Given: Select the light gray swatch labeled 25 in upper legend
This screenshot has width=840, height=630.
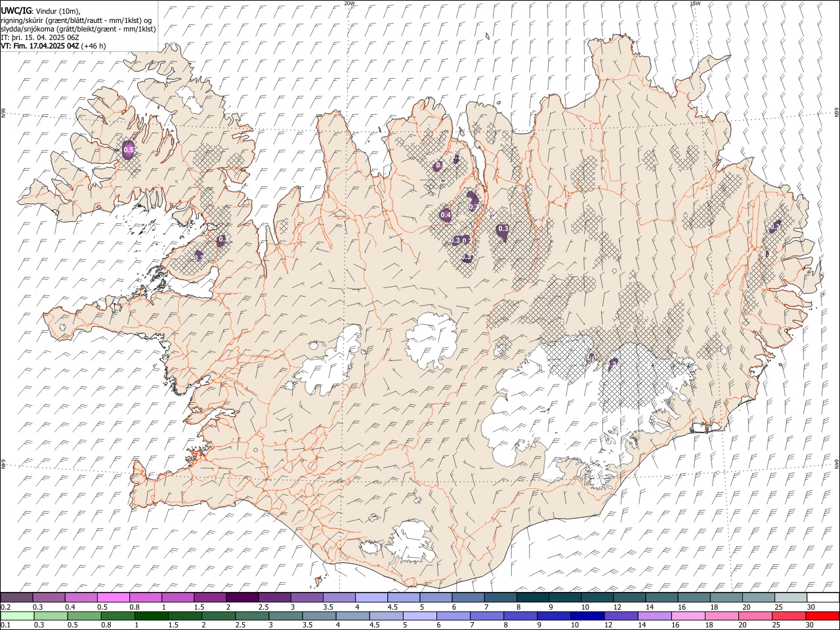Looking at the screenshot, I should [x=791, y=598].
